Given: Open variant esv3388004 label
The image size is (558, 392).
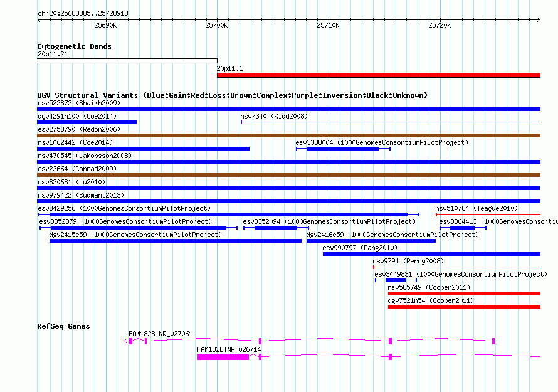Looking at the screenshot, I should (382, 142).
